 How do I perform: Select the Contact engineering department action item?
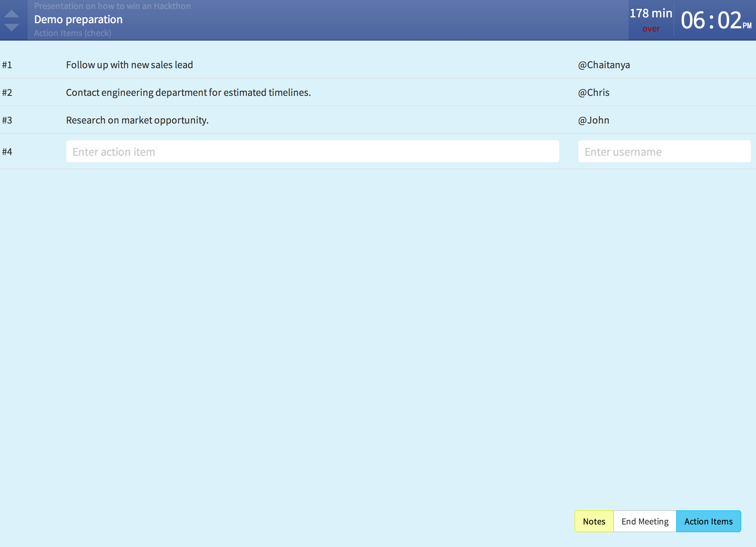pos(188,92)
